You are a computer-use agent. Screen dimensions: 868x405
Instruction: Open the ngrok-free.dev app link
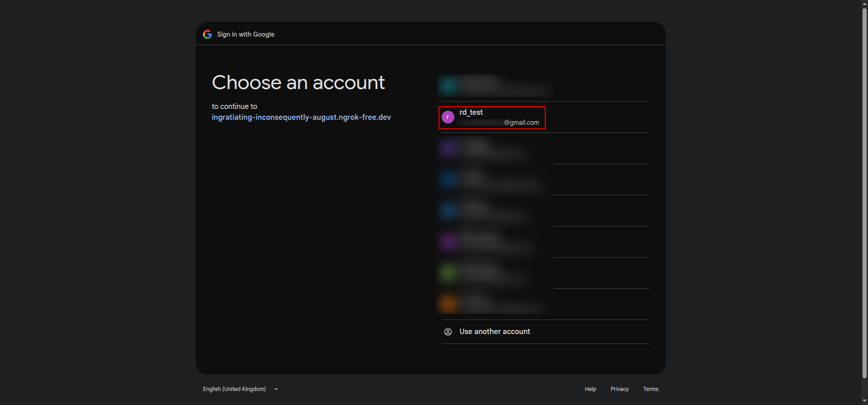point(301,117)
